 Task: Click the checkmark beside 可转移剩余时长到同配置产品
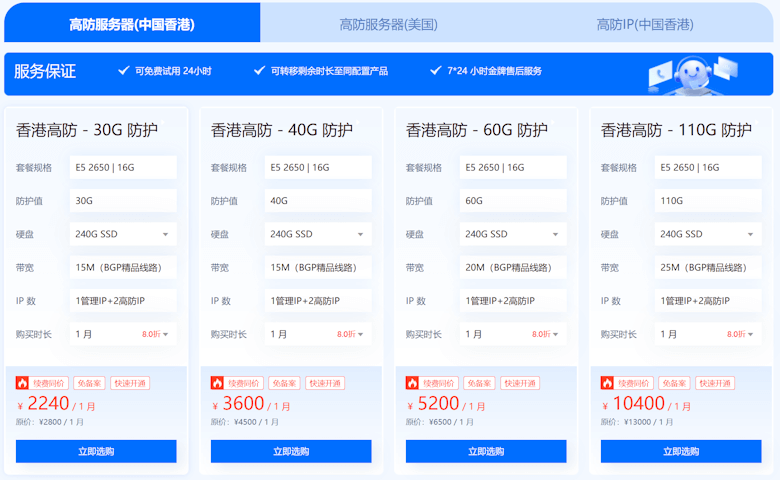click(259, 71)
